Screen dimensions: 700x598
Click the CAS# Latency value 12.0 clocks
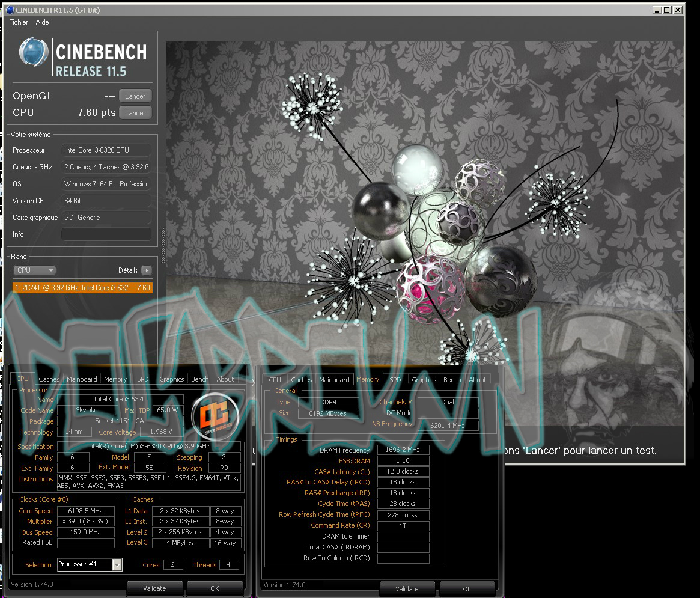click(x=403, y=471)
